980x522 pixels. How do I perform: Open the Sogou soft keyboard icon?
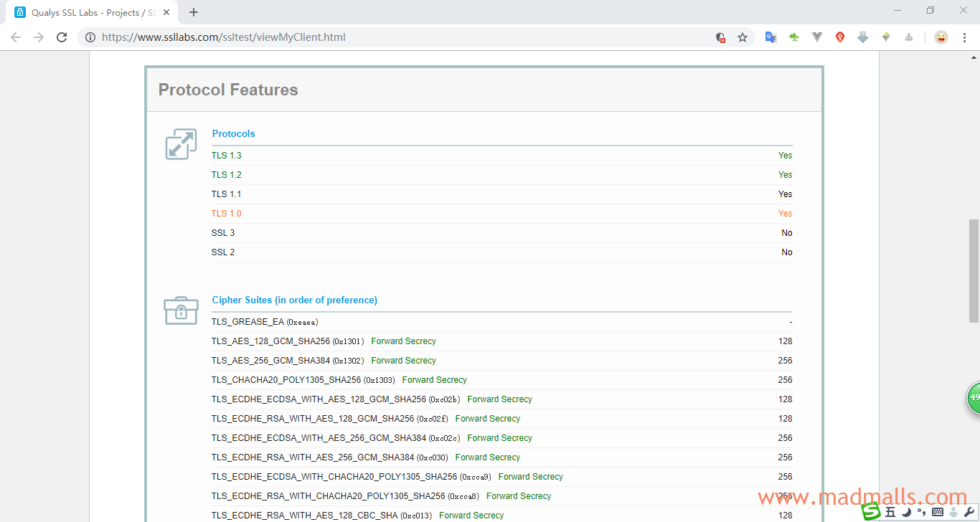pos(938,512)
